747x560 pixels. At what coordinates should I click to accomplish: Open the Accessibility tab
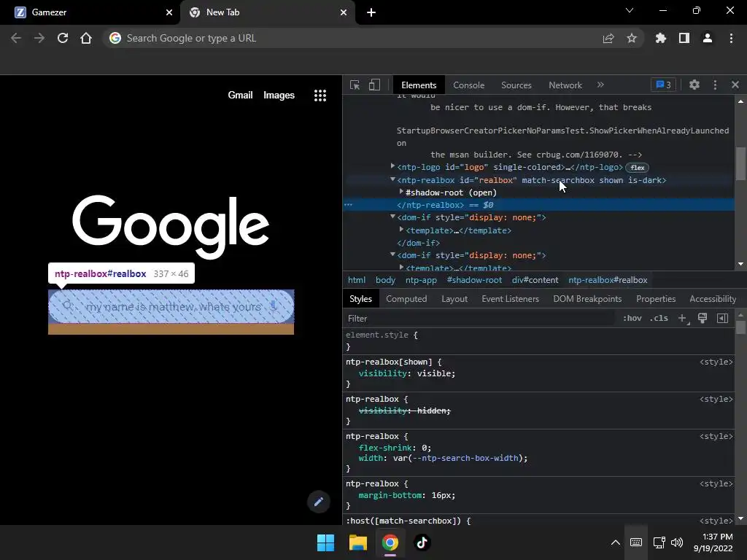point(713,298)
